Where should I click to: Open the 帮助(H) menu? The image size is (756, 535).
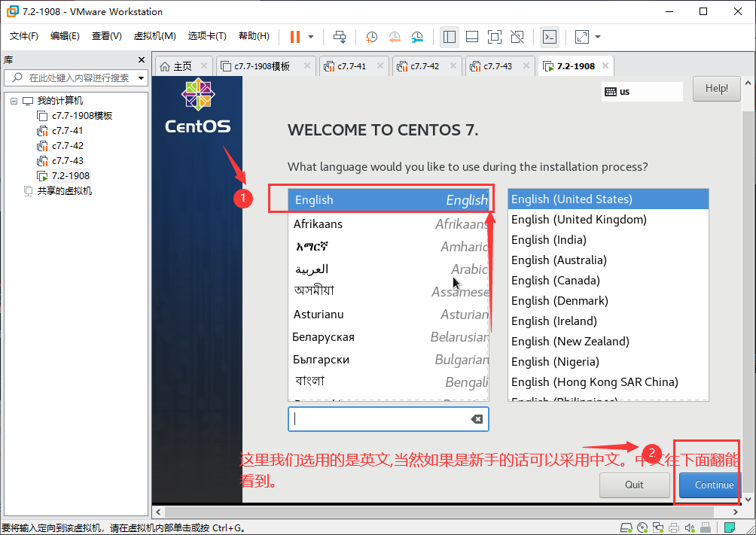click(x=254, y=36)
